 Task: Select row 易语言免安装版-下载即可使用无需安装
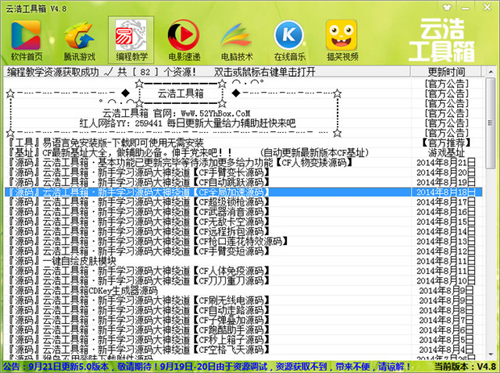(x=242, y=143)
